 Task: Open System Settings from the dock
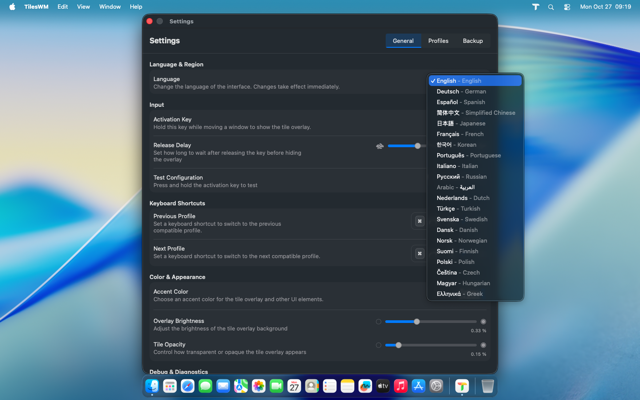coord(436,386)
